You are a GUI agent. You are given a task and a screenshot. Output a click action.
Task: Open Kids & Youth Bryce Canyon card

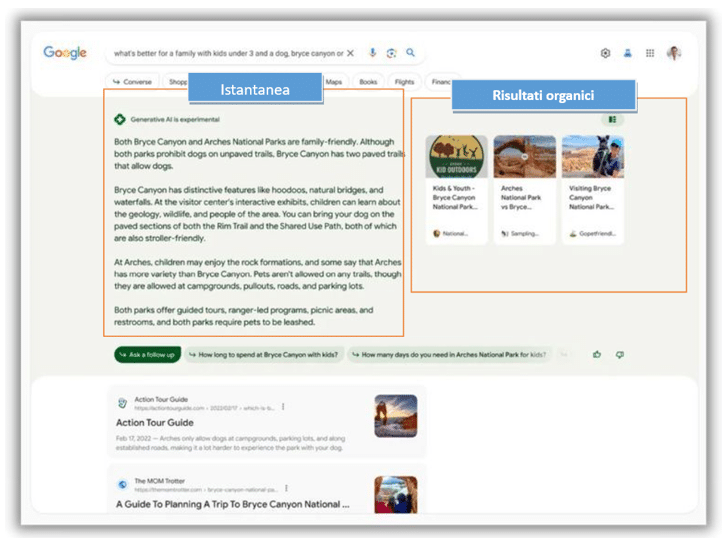(x=456, y=189)
